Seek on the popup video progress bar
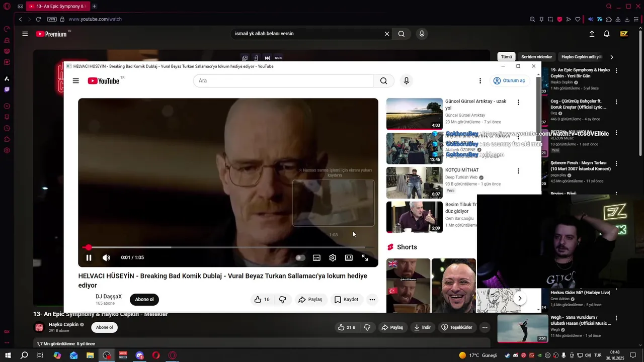 (x=228, y=247)
